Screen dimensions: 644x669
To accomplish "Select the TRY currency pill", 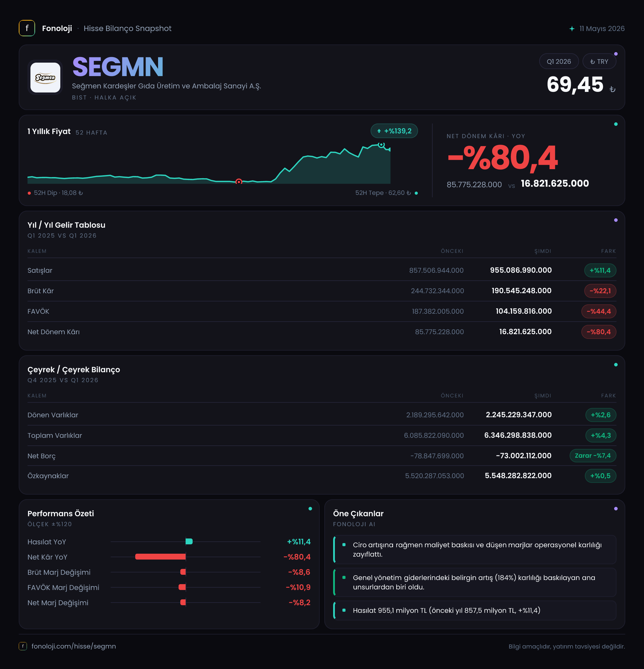I will point(599,62).
